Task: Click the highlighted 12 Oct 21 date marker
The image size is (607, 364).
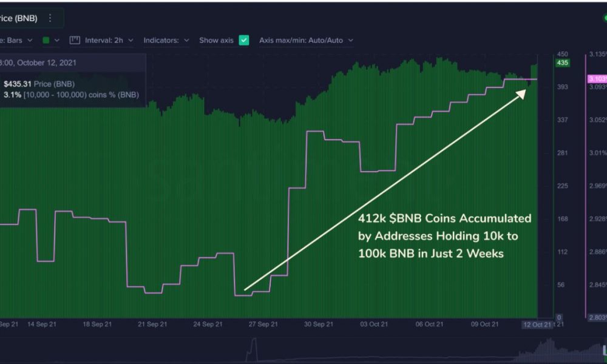Action: coord(537,325)
